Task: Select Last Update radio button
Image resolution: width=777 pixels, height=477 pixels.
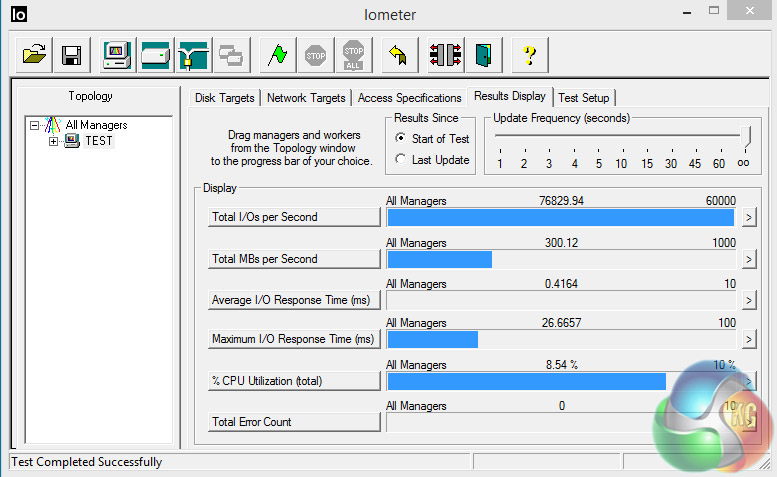Action: [400, 159]
